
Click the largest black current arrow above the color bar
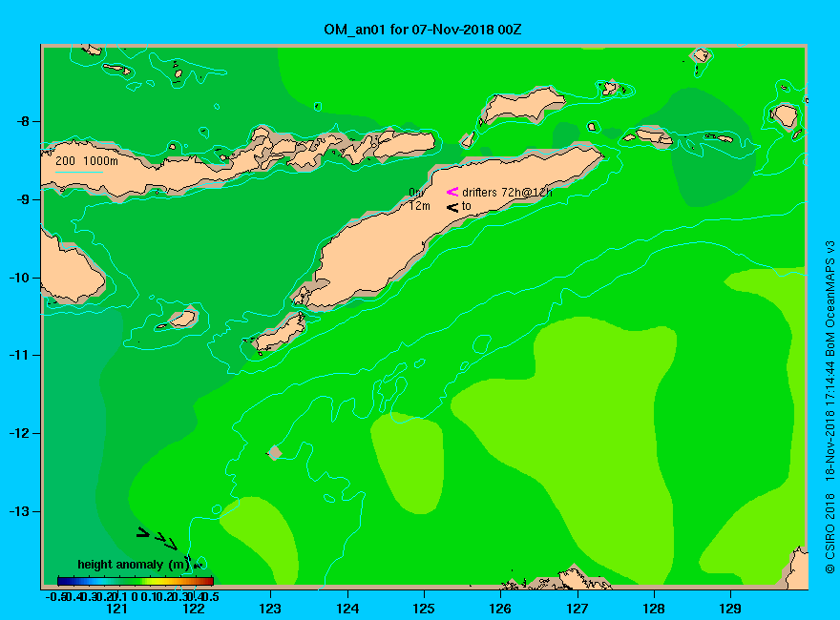(x=142, y=532)
